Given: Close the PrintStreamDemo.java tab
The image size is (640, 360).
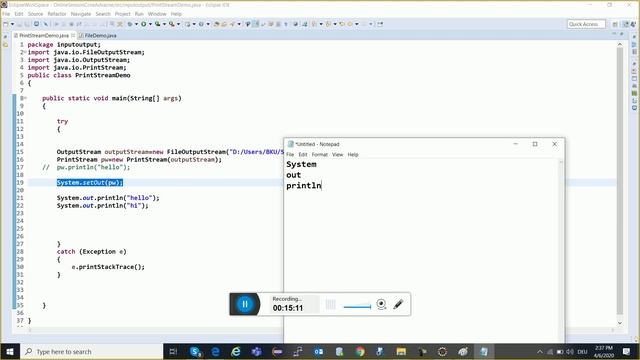Looking at the screenshot, I should [x=73, y=36].
